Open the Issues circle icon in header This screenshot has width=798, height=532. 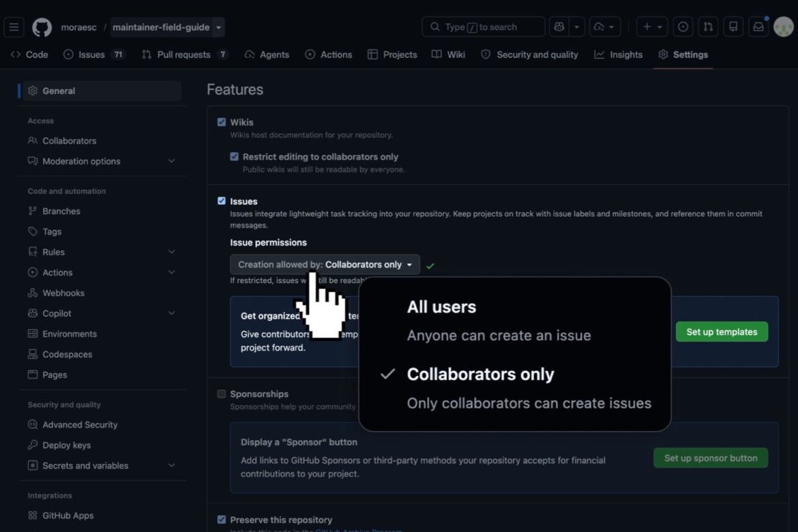pos(683,27)
